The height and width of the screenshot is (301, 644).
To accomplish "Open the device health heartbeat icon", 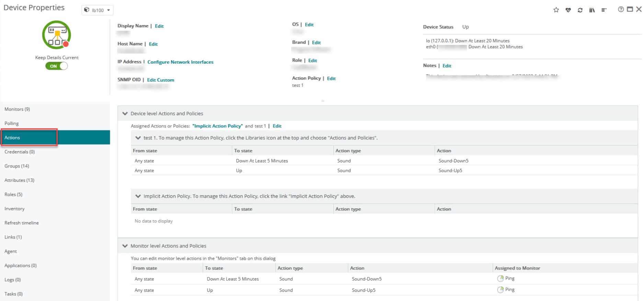I will click(x=568, y=10).
